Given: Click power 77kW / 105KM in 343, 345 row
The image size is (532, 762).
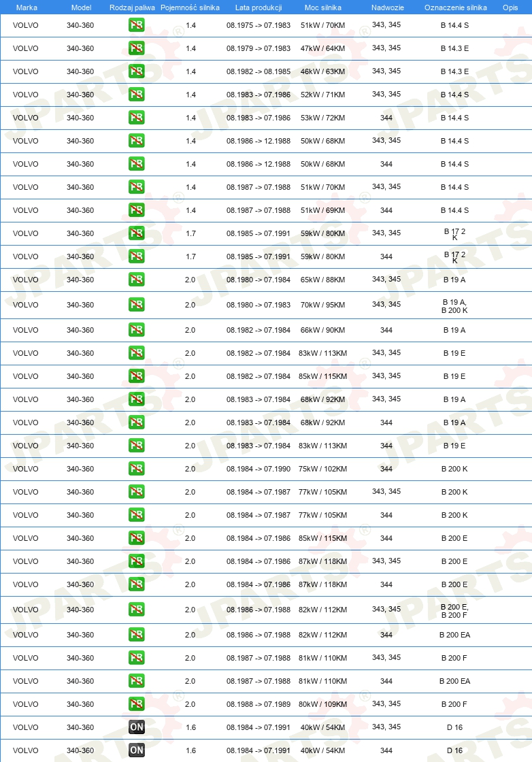Looking at the screenshot, I should (x=323, y=492).
